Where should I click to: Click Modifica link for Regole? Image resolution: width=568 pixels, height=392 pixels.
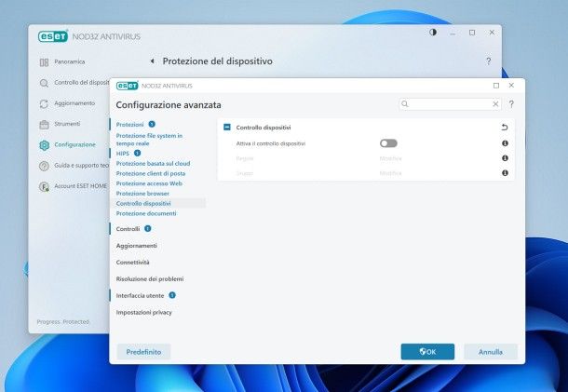390,158
